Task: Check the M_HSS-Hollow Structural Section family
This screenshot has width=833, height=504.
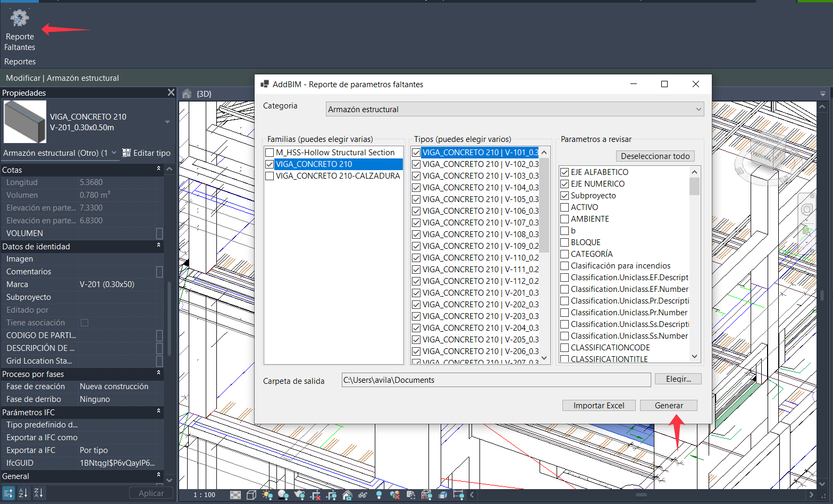Action: [270, 153]
